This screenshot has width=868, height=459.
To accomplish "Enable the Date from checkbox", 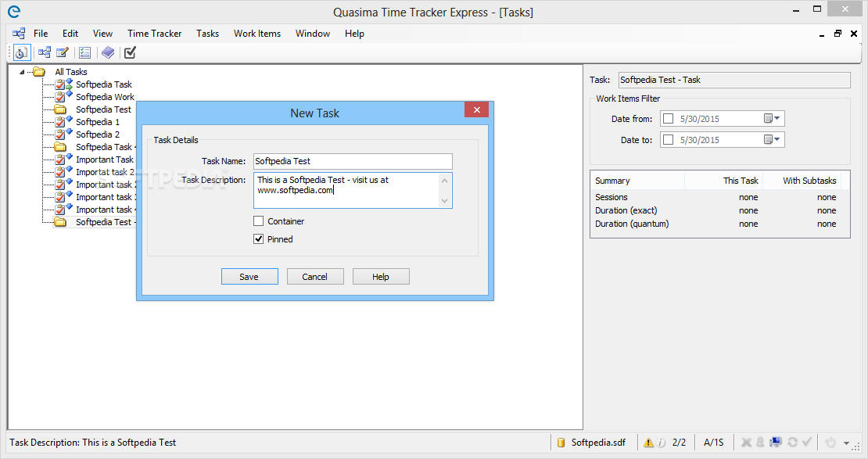I will [x=668, y=119].
